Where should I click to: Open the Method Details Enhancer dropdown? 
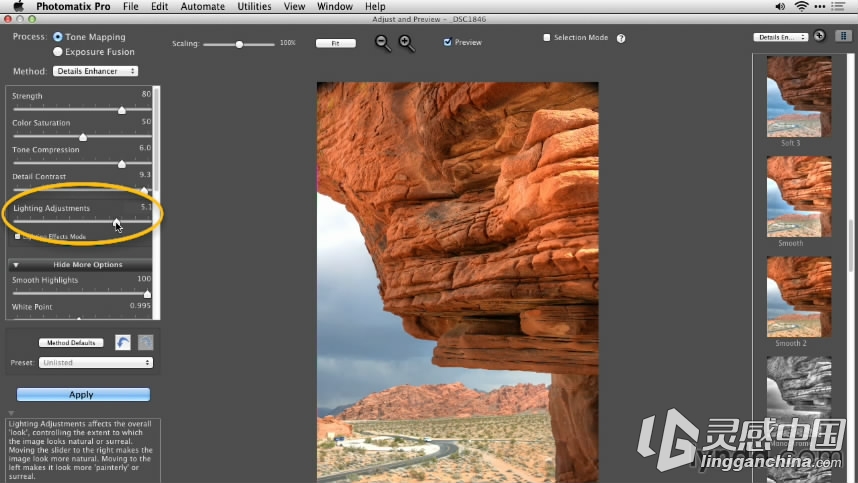point(95,71)
